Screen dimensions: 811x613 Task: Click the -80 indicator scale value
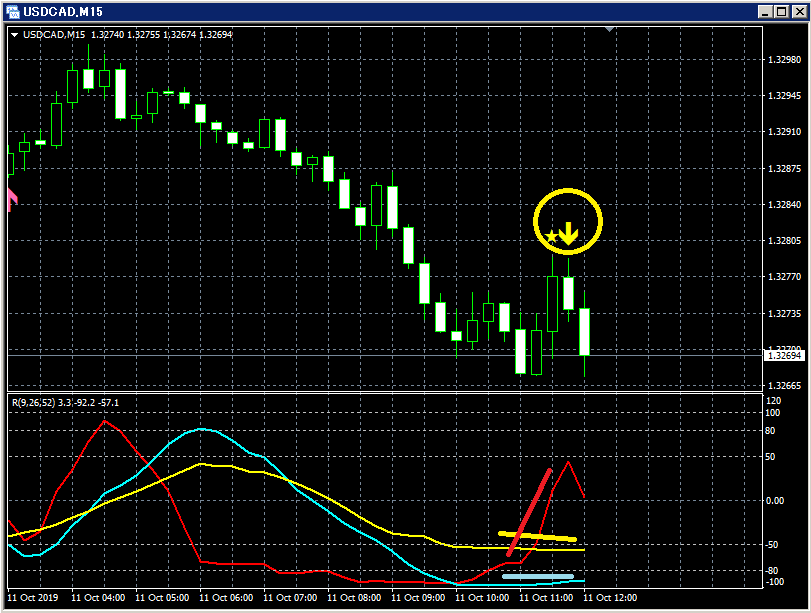(x=772, y=571)
